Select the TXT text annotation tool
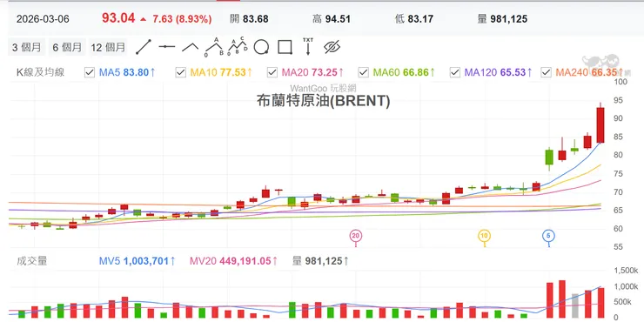The height and width of the screenshot is (322, 644). (308, 46)
